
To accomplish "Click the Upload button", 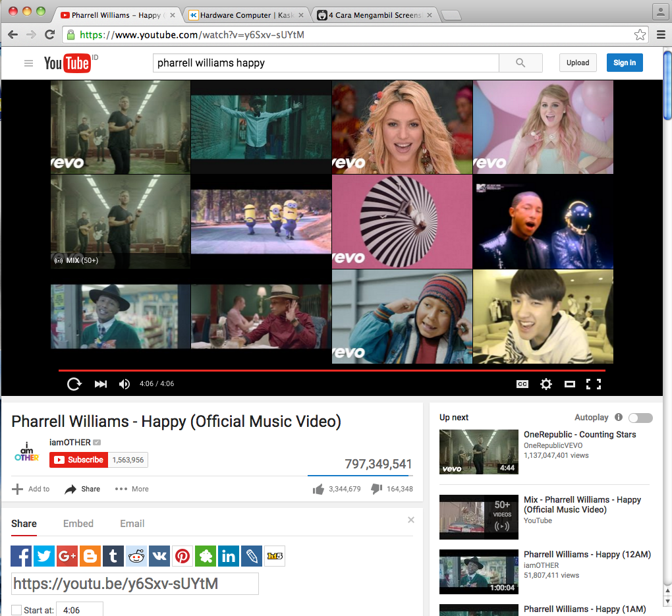I will [578, 63].
